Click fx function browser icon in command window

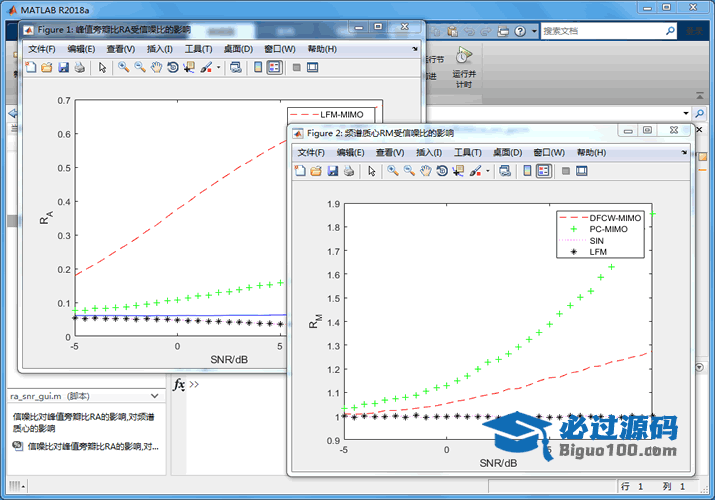(179, 385)
